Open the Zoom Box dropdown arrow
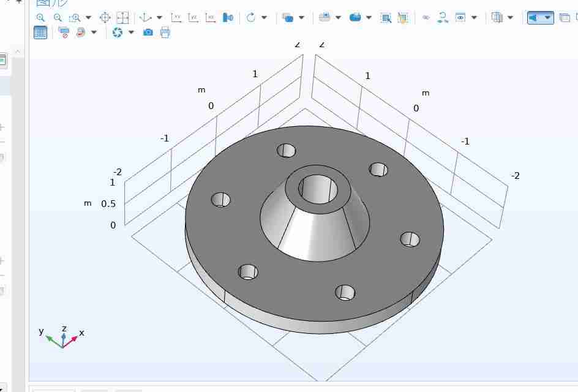The height and width of the screenshot is (392, 578). [x=88, y=18]
